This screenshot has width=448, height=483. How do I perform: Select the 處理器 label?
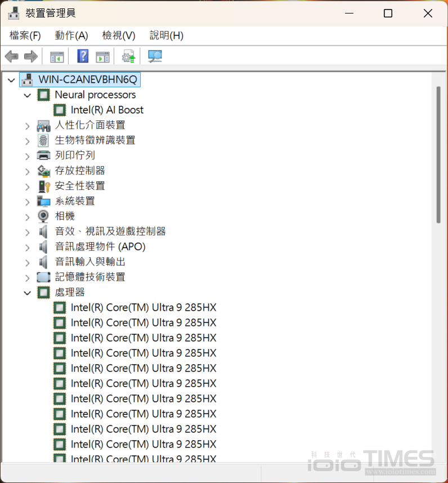[x=70, y=292]
